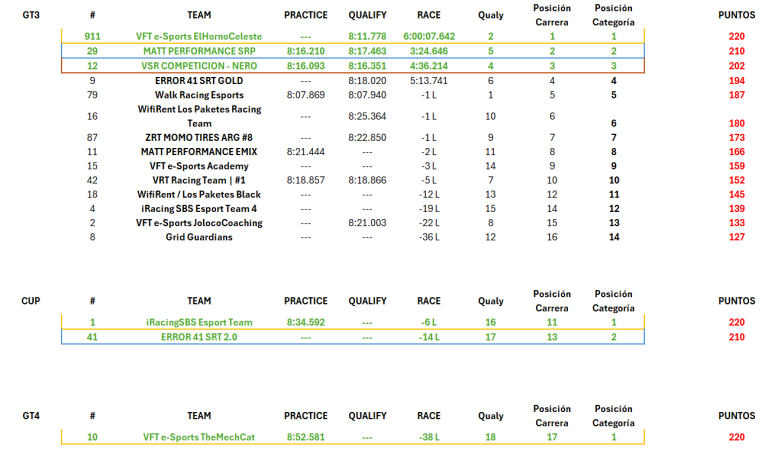Select the iRacingSBS Esport Team CUP entry
The image size is (768, 473).
pos(199,322)
